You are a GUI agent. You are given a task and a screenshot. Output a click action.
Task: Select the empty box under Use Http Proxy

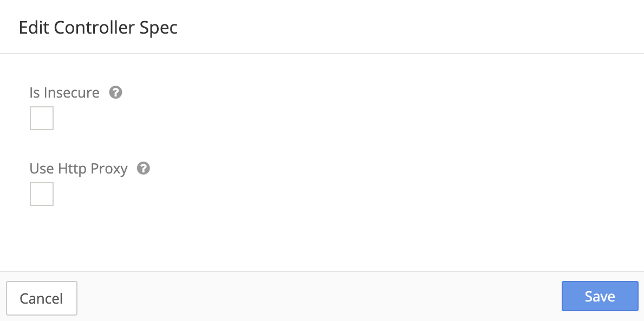pos(42,194)
